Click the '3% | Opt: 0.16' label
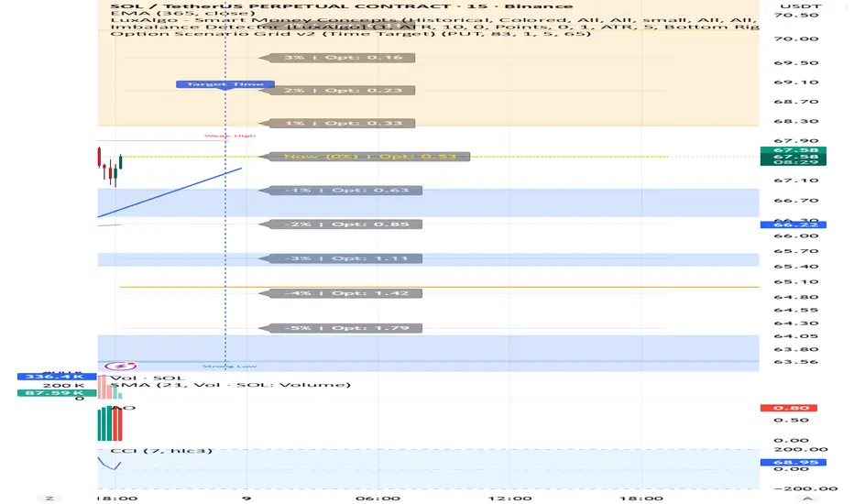Image resolution: width=854 pixels, height=504 pixels. click(x=336, y=58)
